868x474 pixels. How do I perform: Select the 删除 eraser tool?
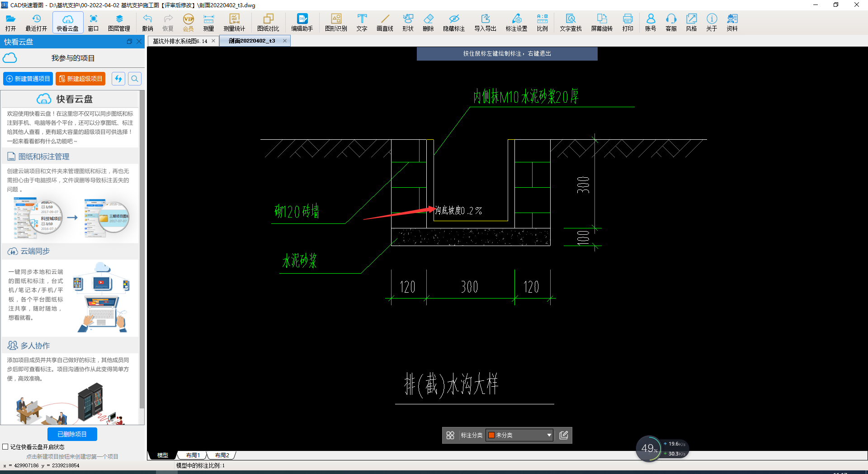(428, 22)
